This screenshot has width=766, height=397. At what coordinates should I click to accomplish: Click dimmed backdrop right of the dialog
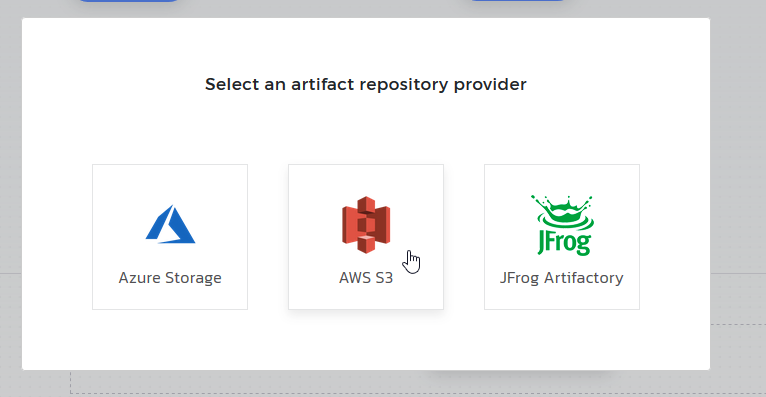(738, 195)
